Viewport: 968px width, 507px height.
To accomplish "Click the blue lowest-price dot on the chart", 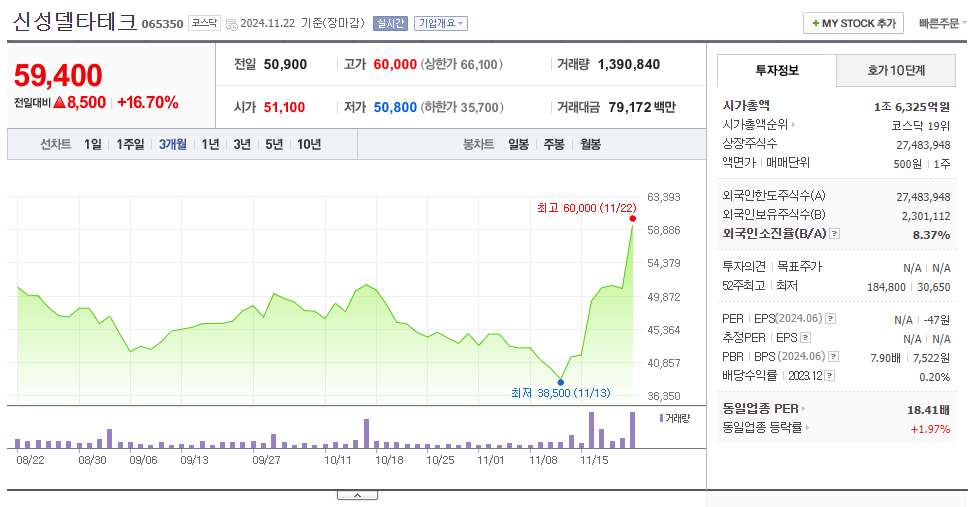I will coord(561,382).
